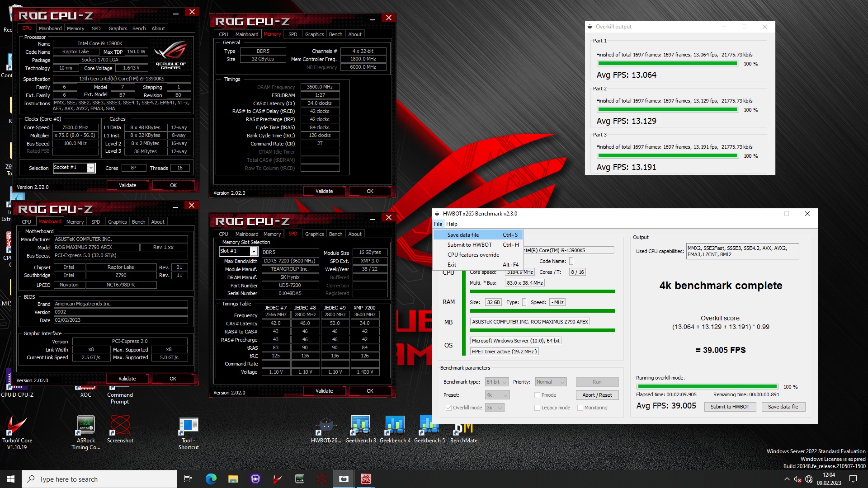
Task: Click OK in the CPU-Z SPD window
Action: click(370, 391)
